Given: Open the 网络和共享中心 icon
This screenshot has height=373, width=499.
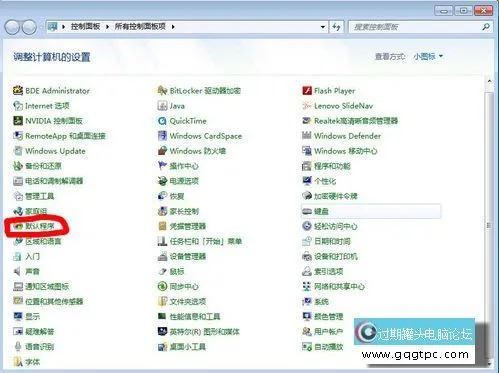Looking at the screenshot, I should (x=307, y=286).
